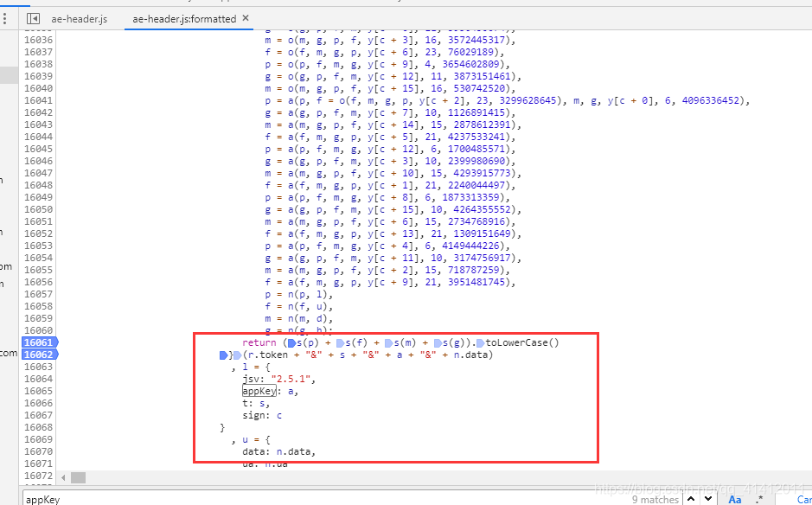Enable regex search with the .* button
The width and height of the screenshot is (812, 505).
[759, 499]
